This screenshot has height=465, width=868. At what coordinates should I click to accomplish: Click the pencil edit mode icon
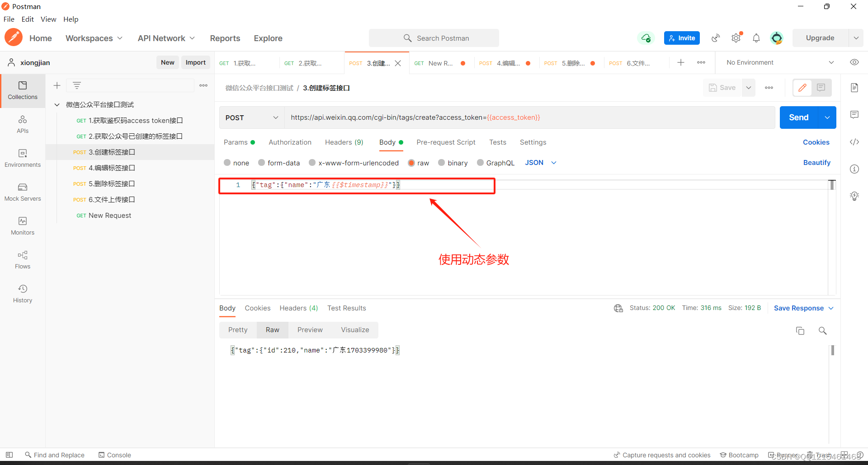802,88
